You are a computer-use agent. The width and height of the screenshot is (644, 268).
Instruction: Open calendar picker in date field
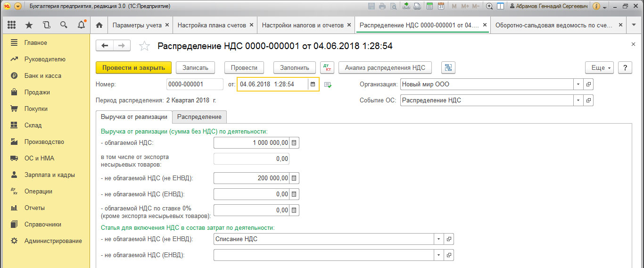[x=313, y=84]
